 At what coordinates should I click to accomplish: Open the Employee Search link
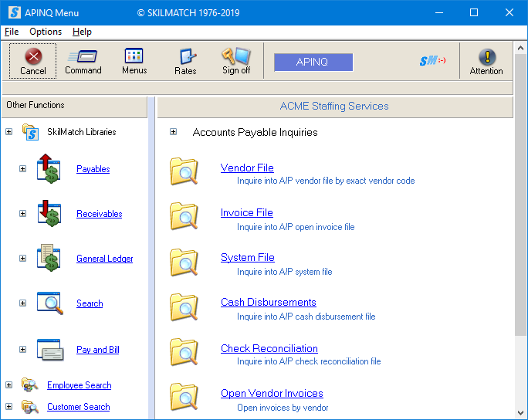coord(80,385)
